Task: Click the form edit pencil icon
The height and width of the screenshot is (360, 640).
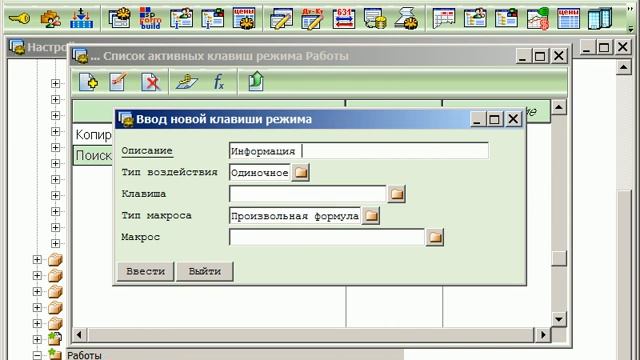Action: pyautogui.click(x=281, y=18)
